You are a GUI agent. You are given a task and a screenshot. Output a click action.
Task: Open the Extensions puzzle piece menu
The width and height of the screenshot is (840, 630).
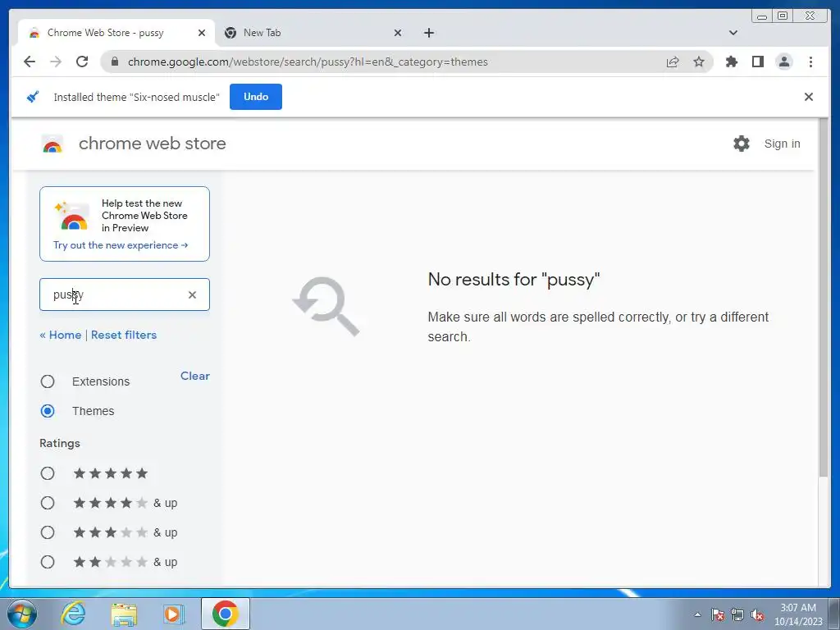(x=731, y=62)
